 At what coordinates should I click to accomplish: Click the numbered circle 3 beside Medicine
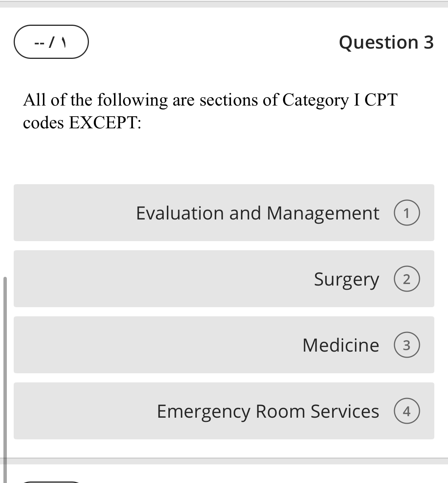[x=407, y=344]
